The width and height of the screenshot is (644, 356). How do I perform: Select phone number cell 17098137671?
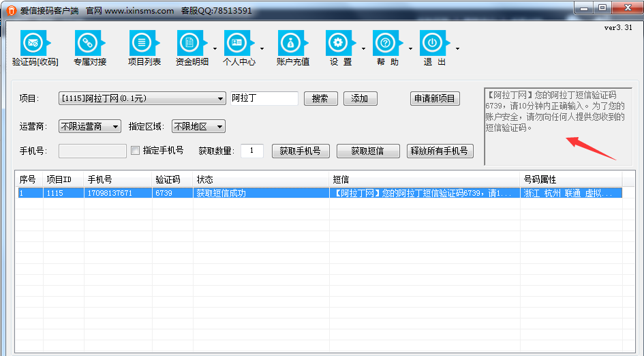[119, 193]
